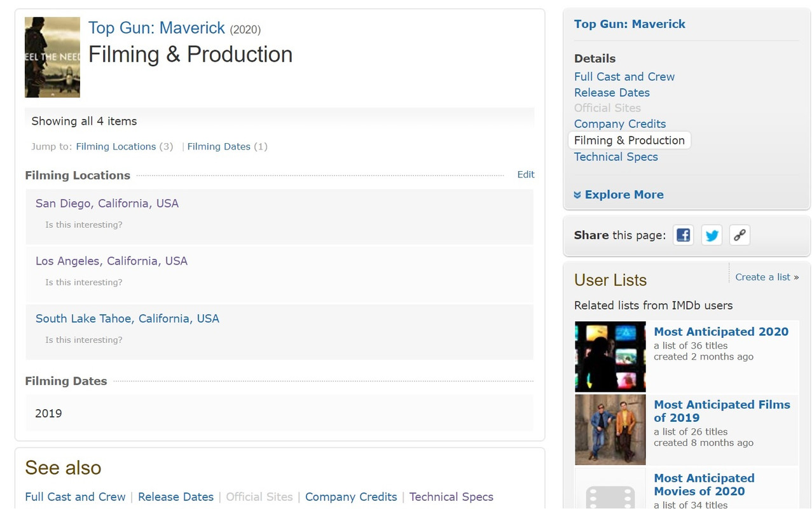The height and width of the screenshot is (509, 812).
Task: Open sidebar Official Sites entry
Action: tap(607, 108)
